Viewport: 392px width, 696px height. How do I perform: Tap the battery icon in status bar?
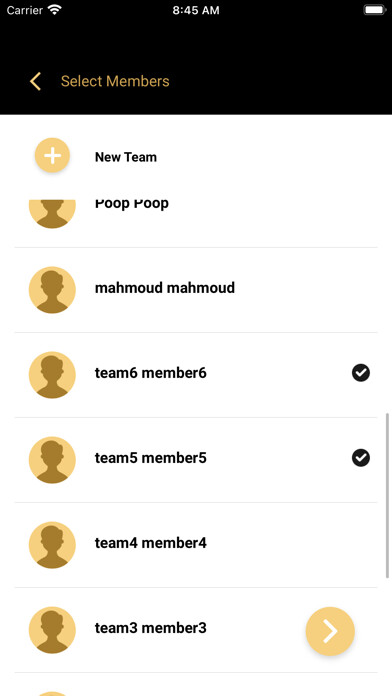point(375,10)
